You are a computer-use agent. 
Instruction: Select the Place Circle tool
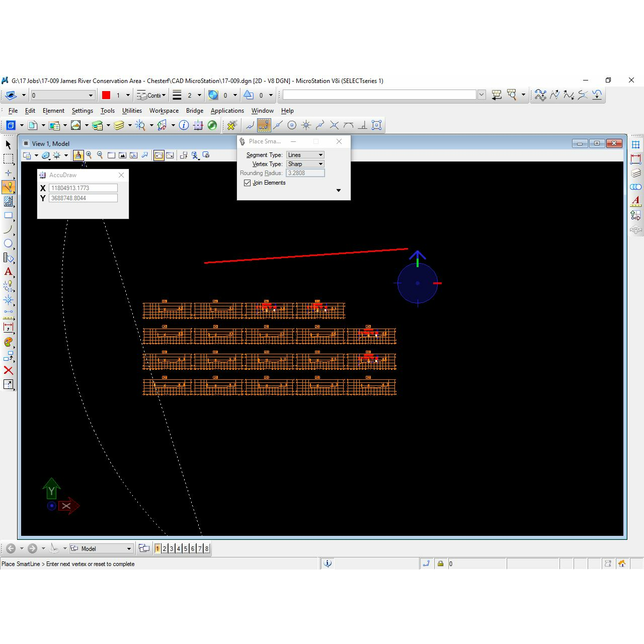8,244
